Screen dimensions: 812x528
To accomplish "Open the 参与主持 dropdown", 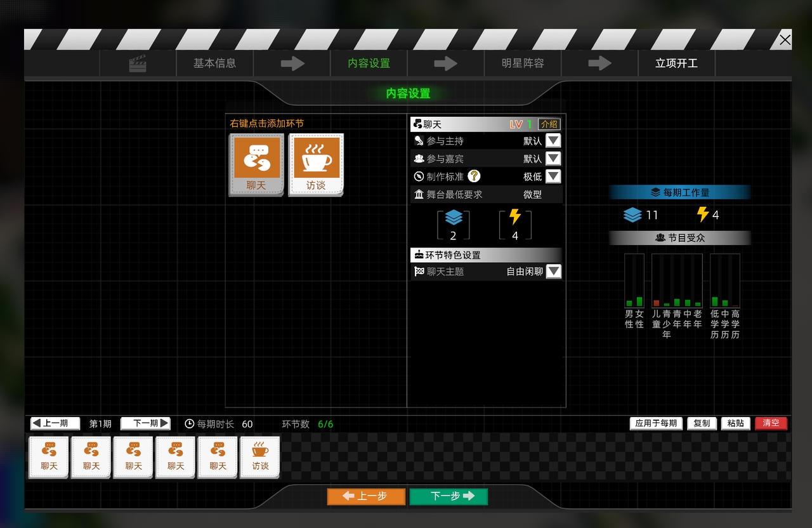I will coord(553,140).
